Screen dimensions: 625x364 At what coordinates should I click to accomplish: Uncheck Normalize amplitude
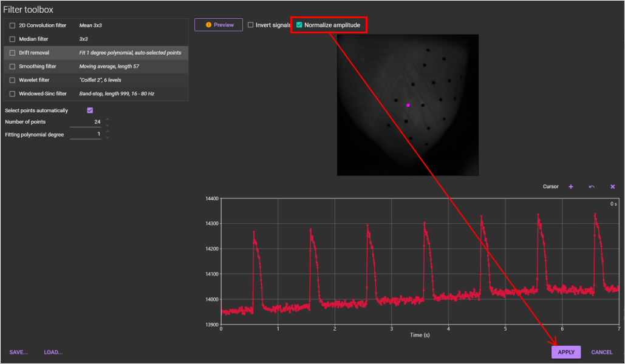[x=299, y=25]
